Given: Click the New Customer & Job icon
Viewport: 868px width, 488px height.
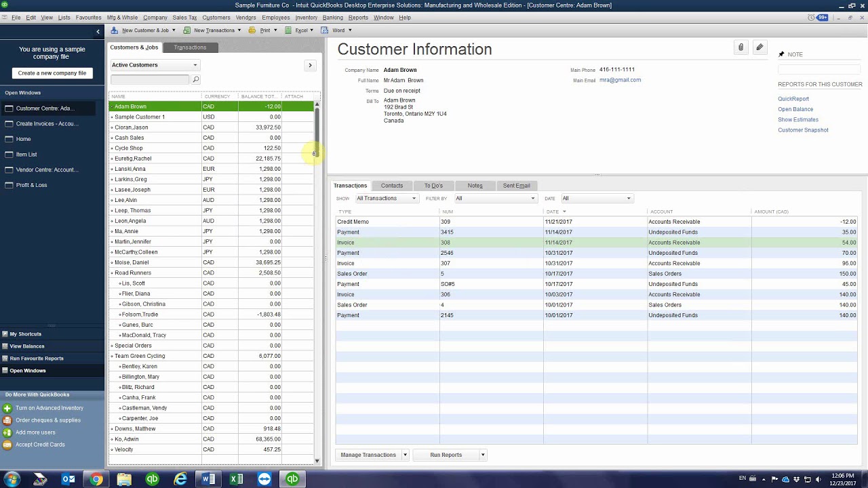Looking at the screenshot, I should click(x=115, y=30).
